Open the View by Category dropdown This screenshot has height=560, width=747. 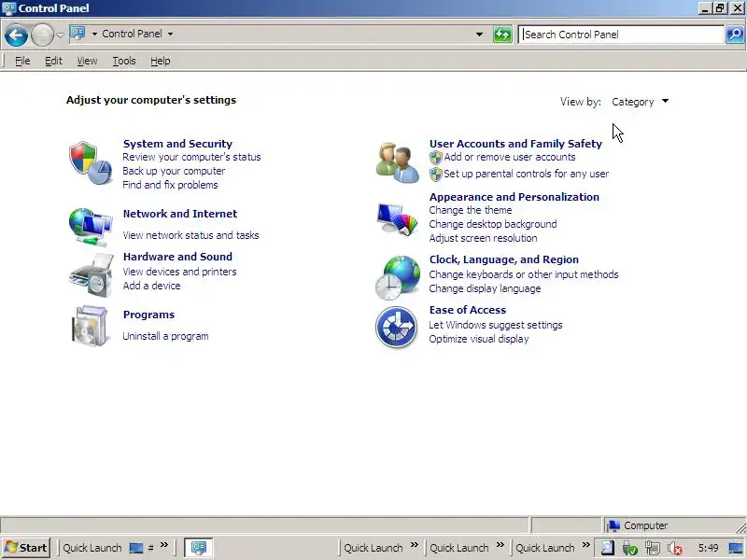pos(640,102)
